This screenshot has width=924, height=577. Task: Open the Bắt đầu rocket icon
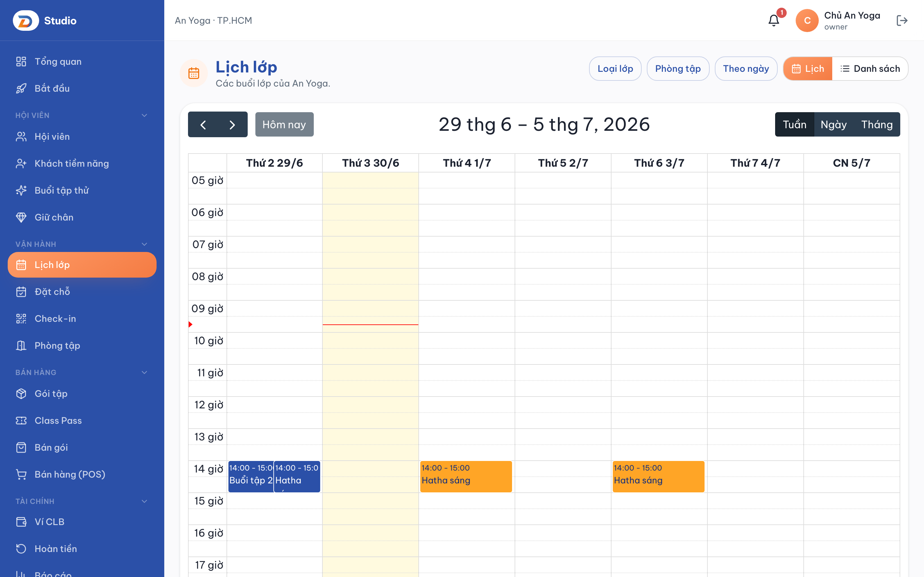click(21, 88)
